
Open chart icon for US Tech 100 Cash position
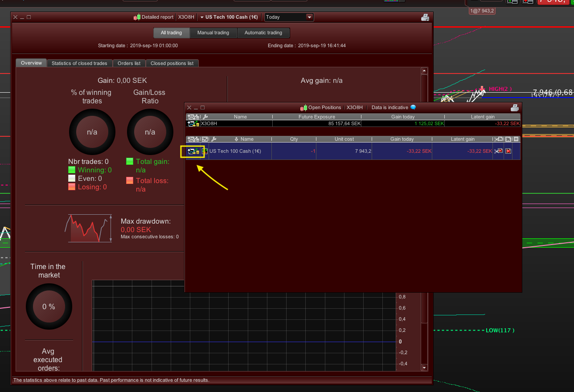click(205, 151)
